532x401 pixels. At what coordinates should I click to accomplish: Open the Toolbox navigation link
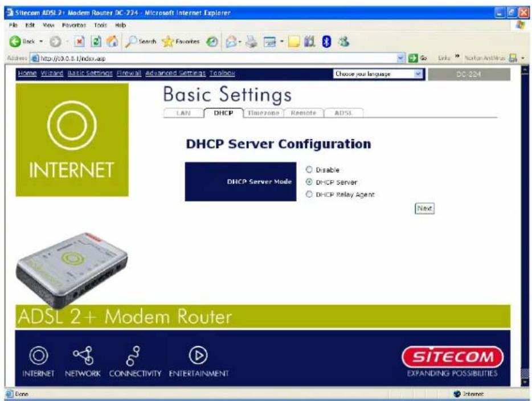(x=222, y=73)
